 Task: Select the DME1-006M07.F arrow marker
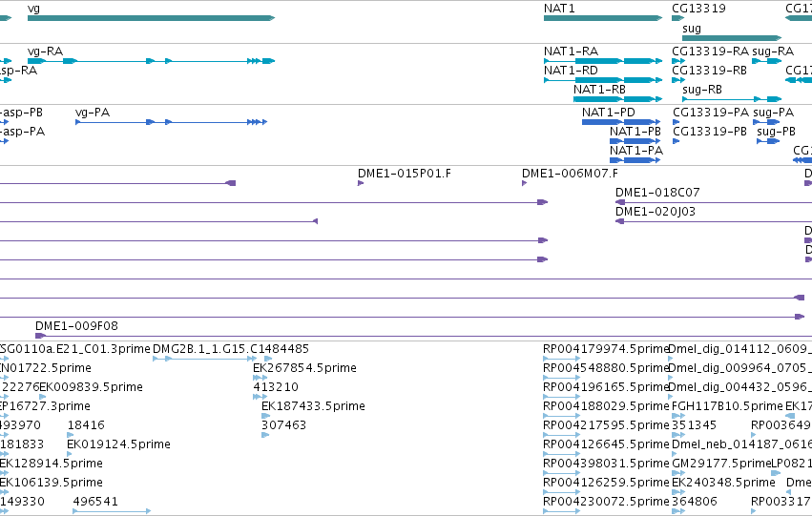(524, 183)
